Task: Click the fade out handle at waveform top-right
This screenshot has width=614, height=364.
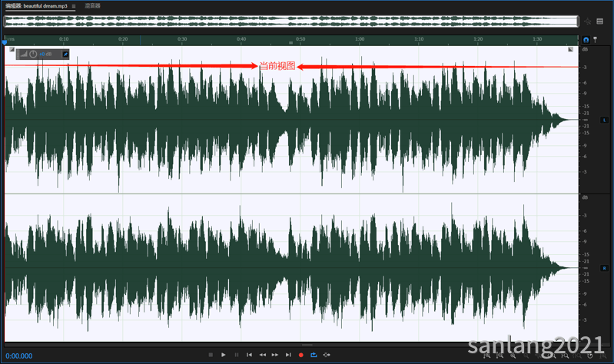Action: point(570,49)
